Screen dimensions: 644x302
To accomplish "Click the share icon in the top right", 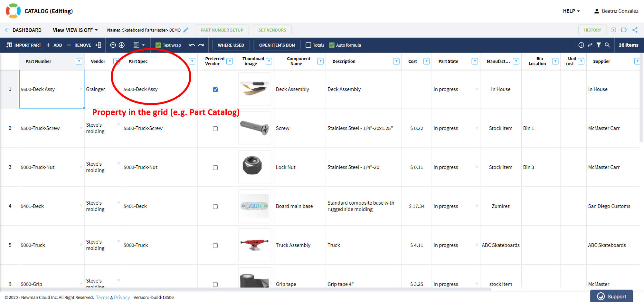I will pos(635,30).
